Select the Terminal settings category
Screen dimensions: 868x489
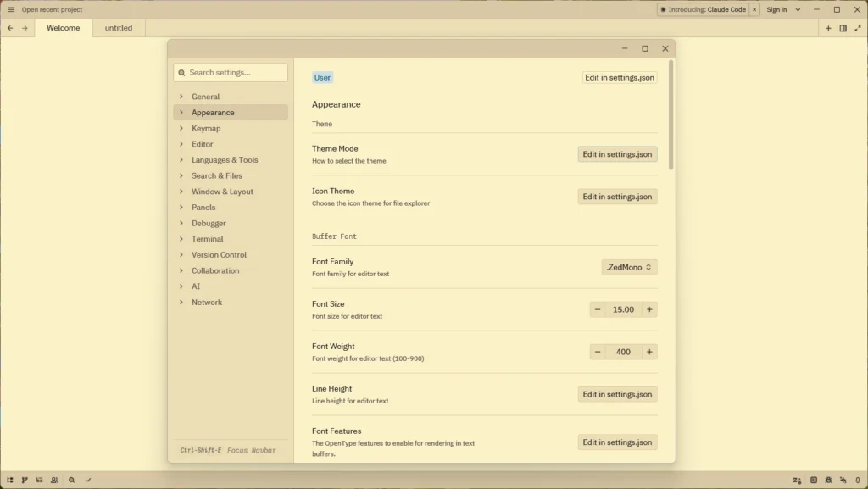(x=208, y=239)
